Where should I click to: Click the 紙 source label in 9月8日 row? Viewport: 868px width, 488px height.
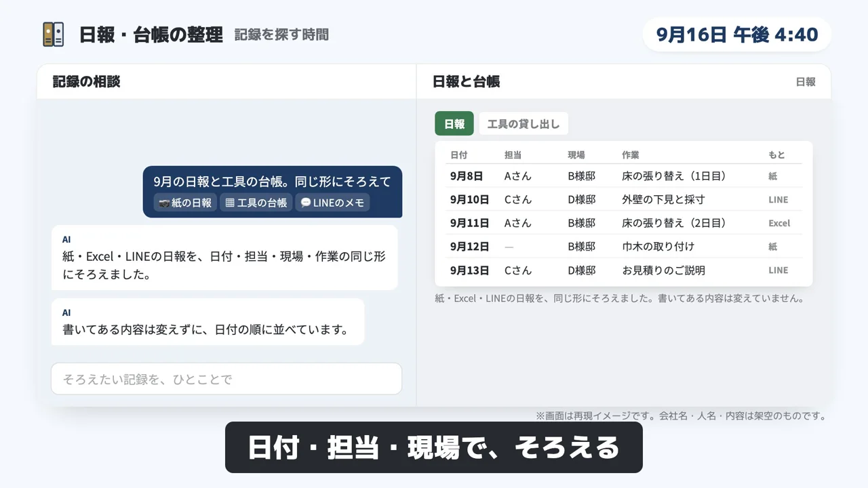click(772, 176)
